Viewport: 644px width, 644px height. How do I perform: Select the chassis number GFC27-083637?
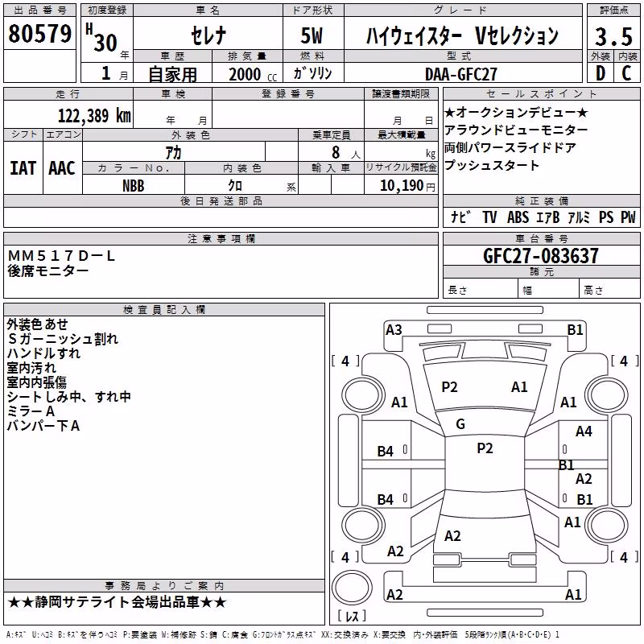[x=540, y=256]
